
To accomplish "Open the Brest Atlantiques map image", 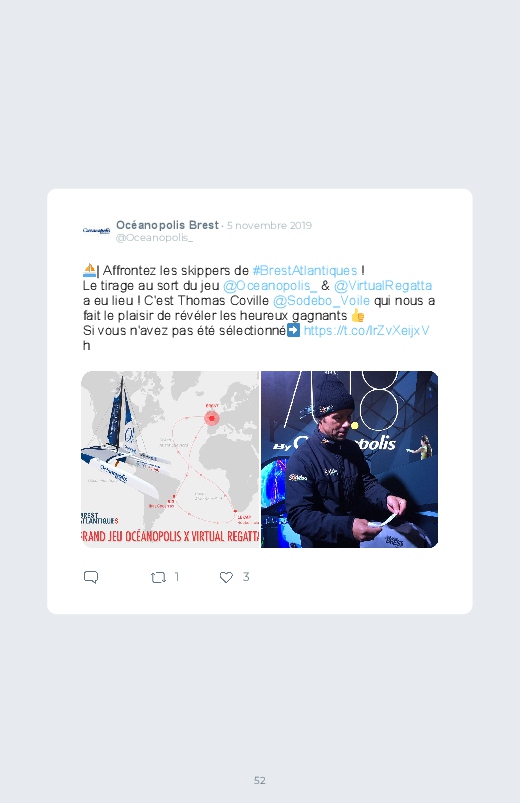I will (170, 459).
